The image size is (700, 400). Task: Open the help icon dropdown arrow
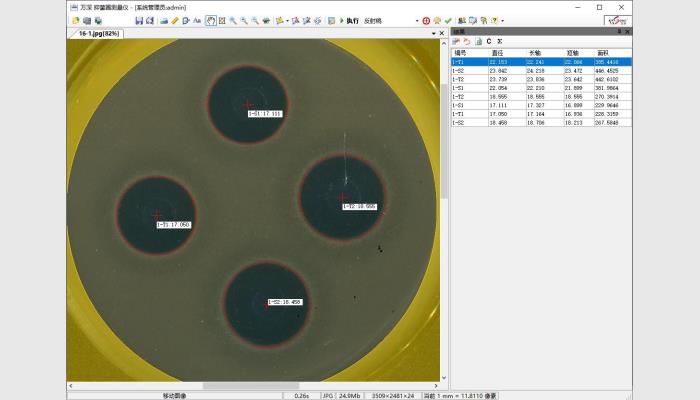501,20
